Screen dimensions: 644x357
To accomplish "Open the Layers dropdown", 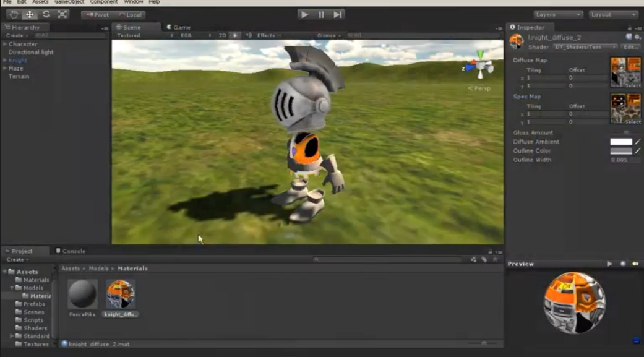I will (558, 14).
